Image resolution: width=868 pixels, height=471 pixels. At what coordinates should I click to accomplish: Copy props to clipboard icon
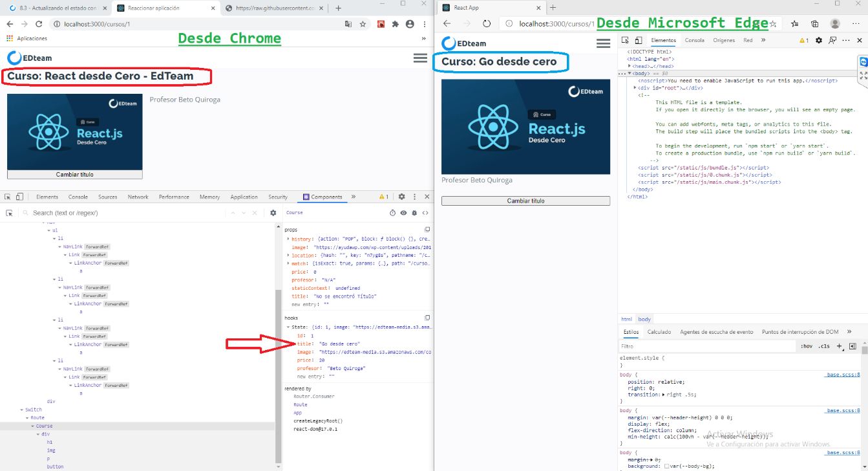427,230
